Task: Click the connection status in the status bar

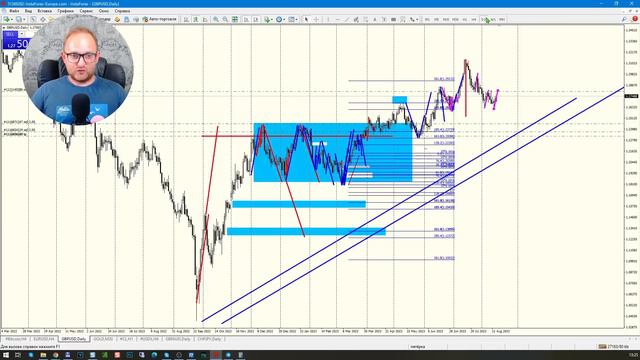Action: click(613, 347)
